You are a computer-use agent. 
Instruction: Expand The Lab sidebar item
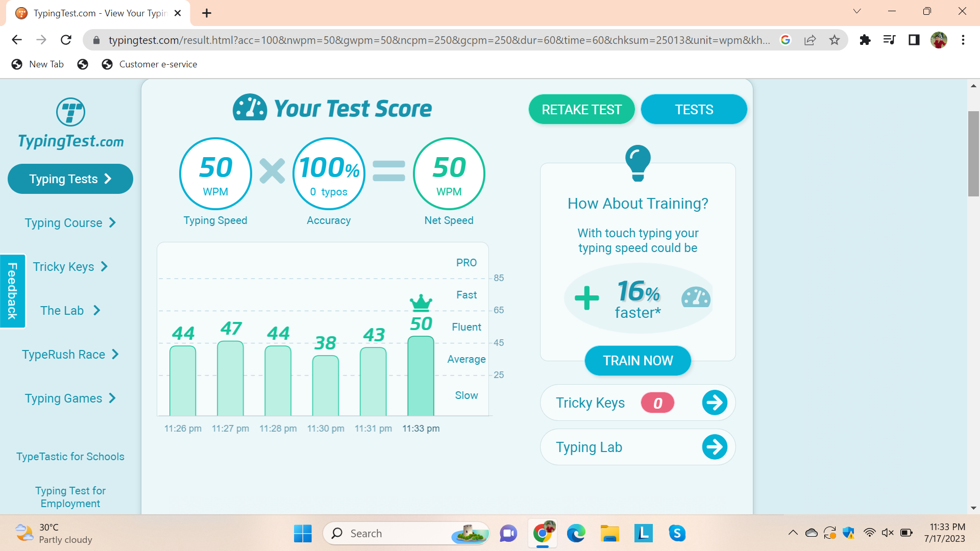(70, 311)
